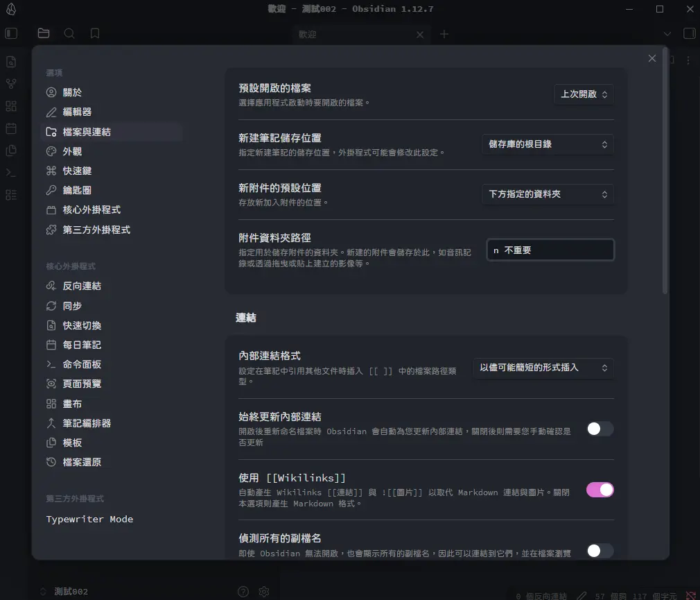This screenshot has width=700, height=600.
Task: Toggle left sidebar with the panel icon
Action: click(11, 33)
